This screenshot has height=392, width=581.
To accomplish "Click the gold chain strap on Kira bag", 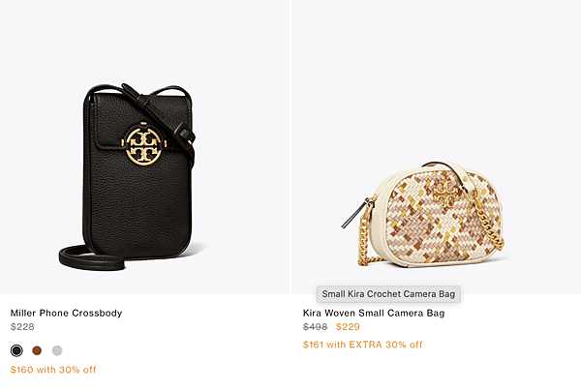I will [x=489, y=223].
